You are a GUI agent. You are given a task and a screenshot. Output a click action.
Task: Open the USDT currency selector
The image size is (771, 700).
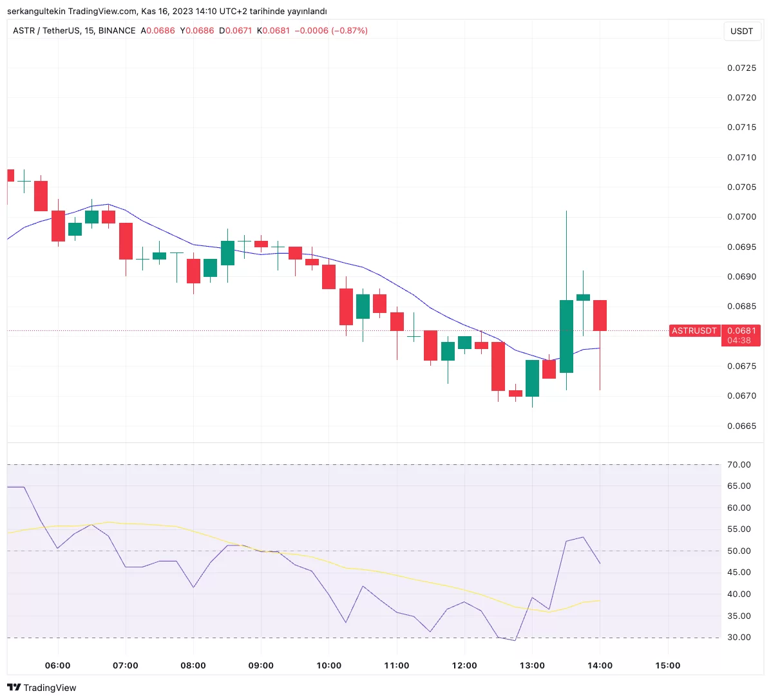tap(741, 31)
